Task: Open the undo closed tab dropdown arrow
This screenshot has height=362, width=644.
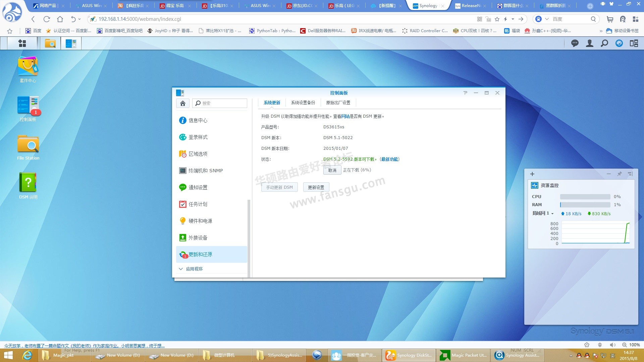Action: 79,19
